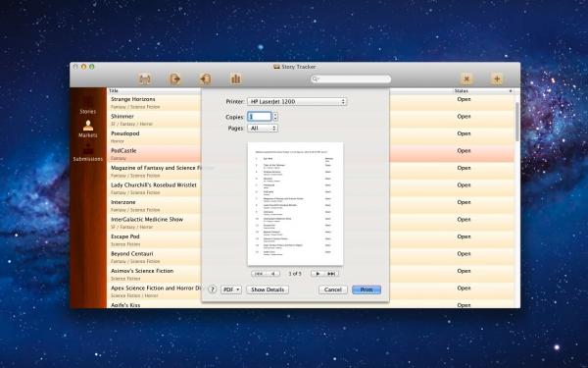The height and width of the screenshot is (368, 588).
Task: Click the add plus toolbar icon
Action: tap(497, 79)
